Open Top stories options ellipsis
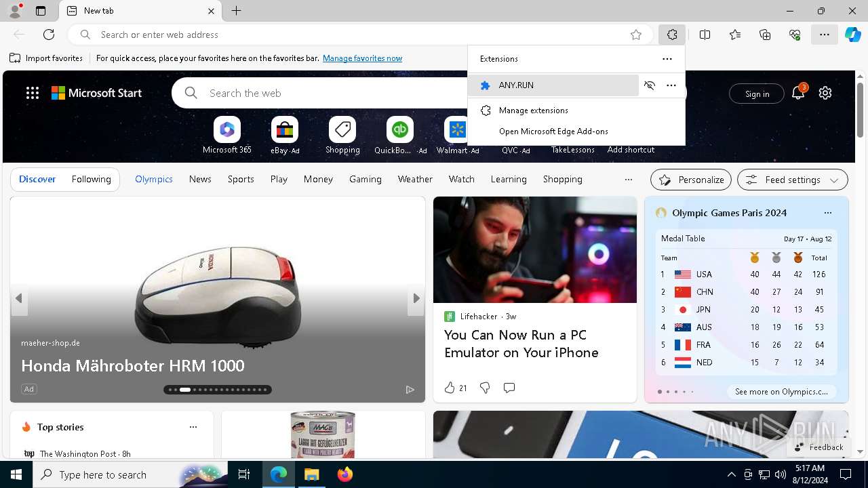This screenshot has width=868, height=488. click(x=193, y=427)
